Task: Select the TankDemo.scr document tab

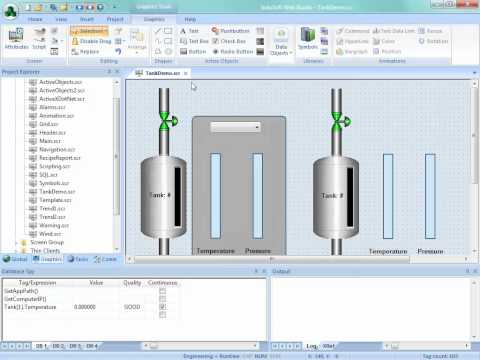Action: [x=162, y=73]
